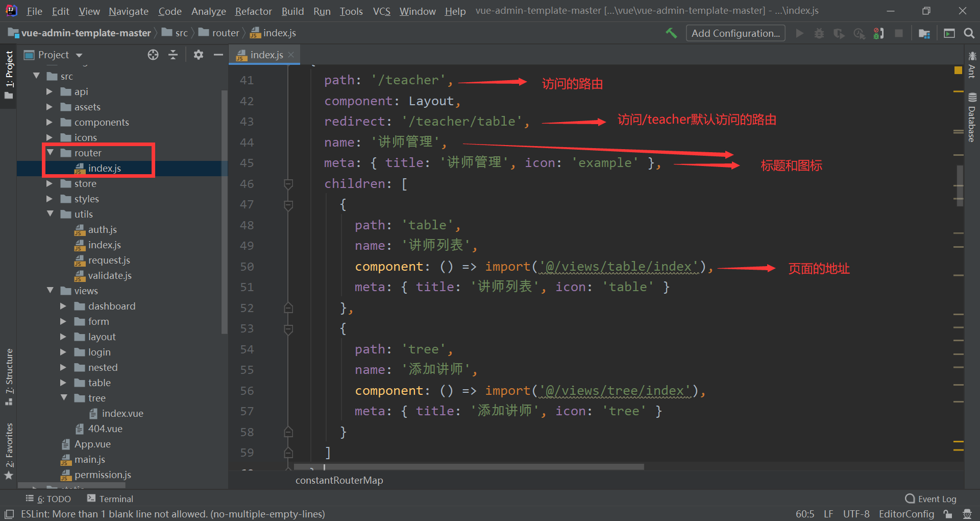The image size is (980, 521).
Task: Click vue-admin-template-master breadcrumb
Action: (80, 33)
